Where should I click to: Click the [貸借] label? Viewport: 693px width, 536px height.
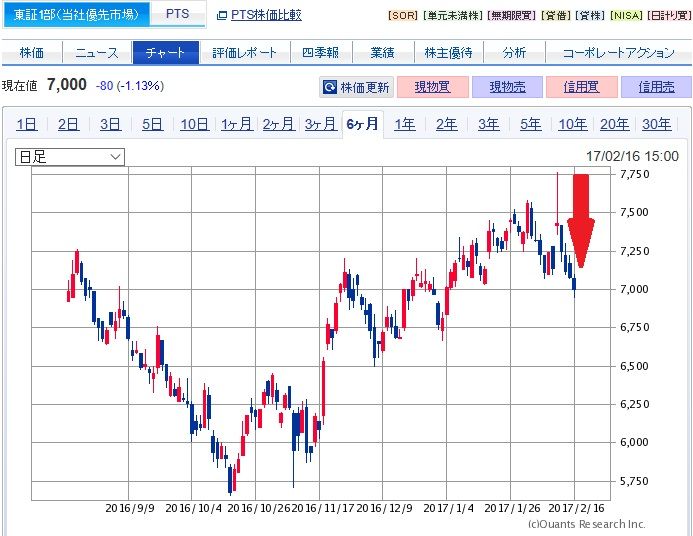[x=555, y=15]
